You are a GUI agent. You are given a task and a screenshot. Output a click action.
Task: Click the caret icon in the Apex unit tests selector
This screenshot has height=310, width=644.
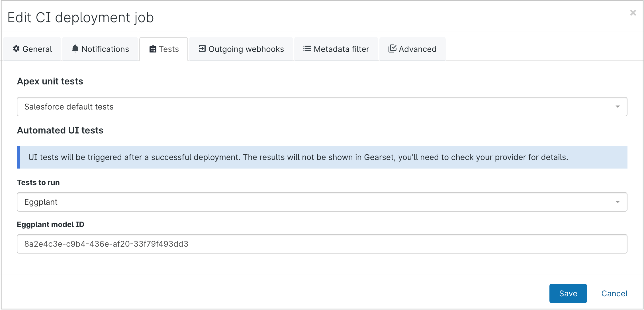[618, 107]
